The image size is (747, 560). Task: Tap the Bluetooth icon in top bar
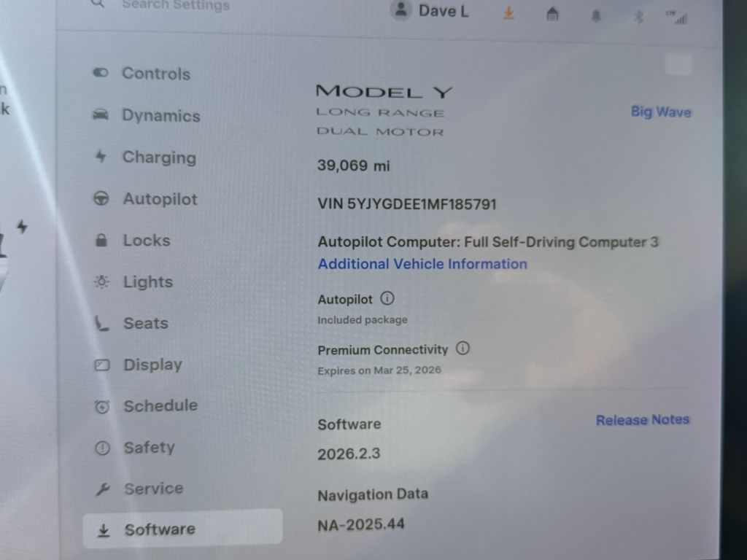click(x=638, y=17)
